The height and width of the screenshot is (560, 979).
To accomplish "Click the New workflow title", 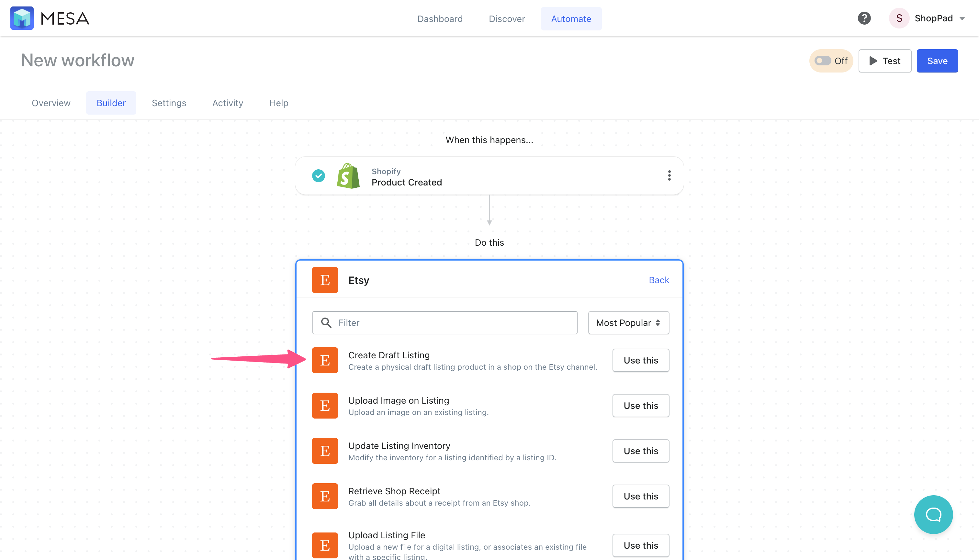I will pyautogui.click(x=78, y=61).
